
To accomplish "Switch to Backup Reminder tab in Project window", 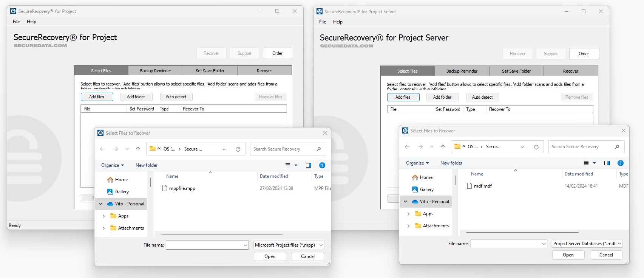I will pos(156,71).
